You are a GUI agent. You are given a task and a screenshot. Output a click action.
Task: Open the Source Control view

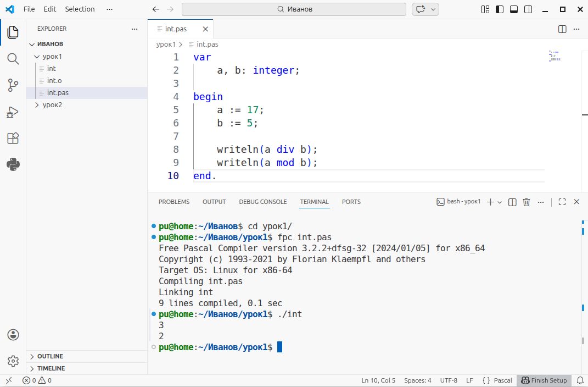[13, 85]
